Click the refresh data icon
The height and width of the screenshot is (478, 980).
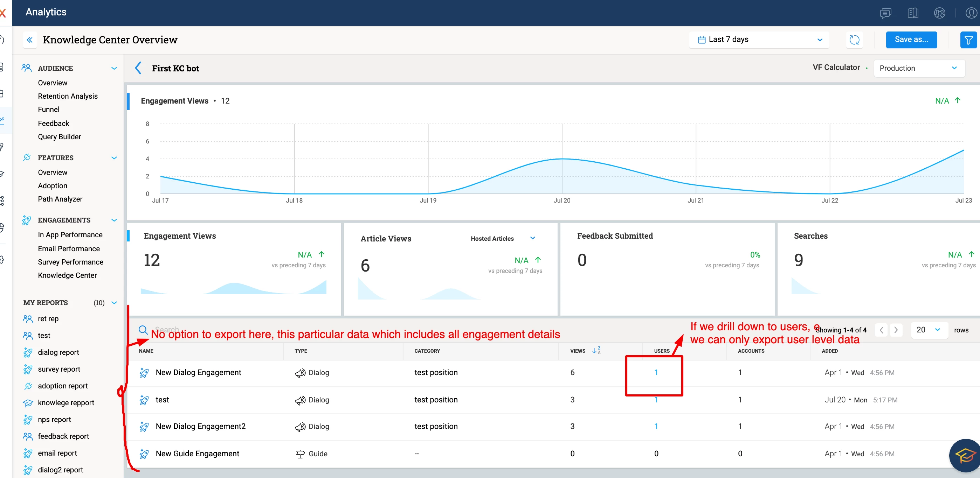point(855,40)
